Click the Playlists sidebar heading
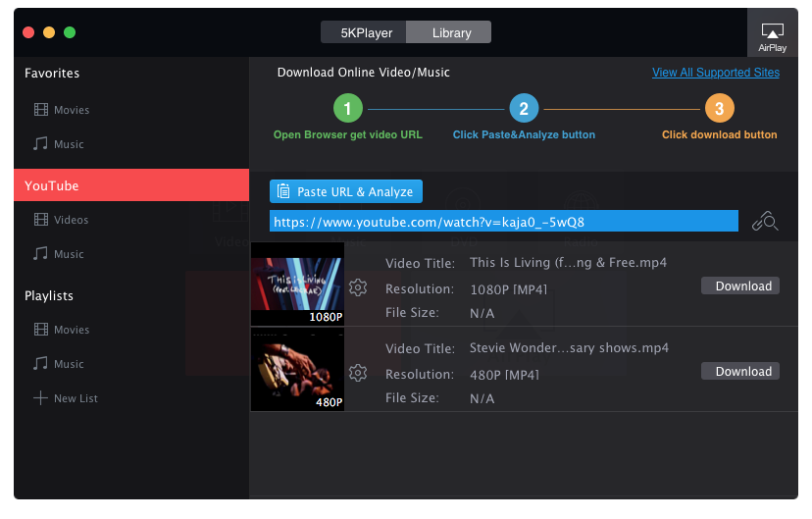 49,295
